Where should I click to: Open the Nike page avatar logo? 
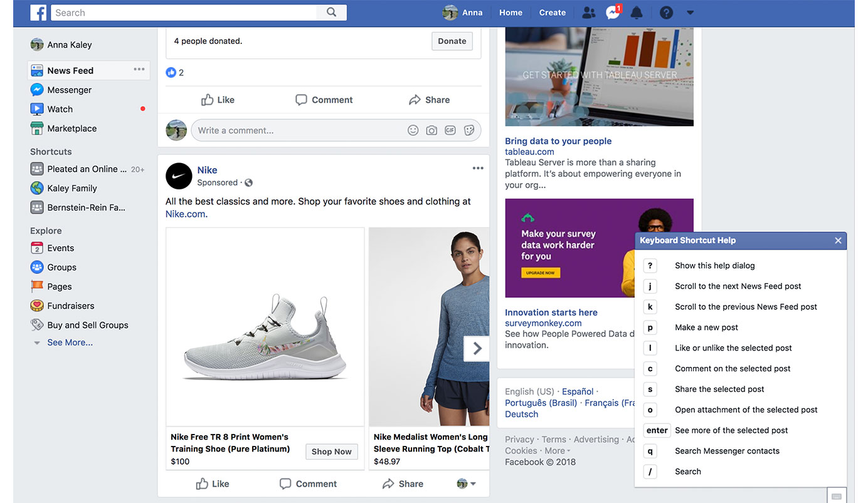point(179,176)
